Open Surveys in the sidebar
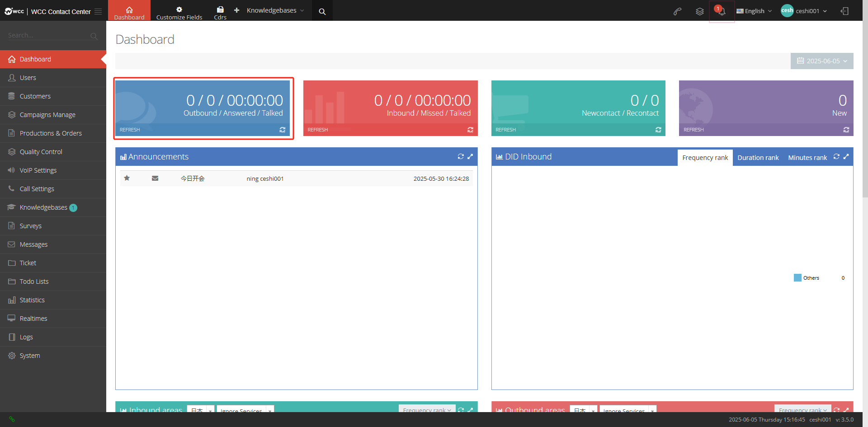Screen dimensions: 868x427 [x=53, y=226]
